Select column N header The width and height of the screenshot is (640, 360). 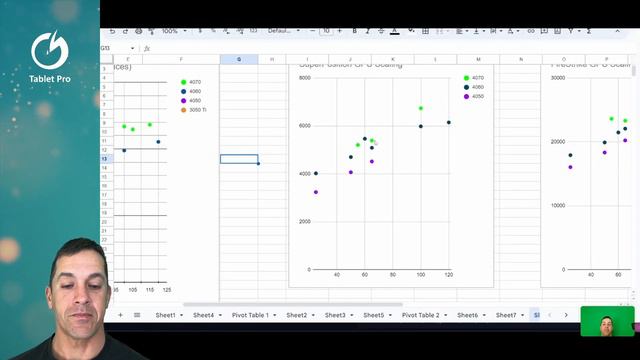click(521, 60)
